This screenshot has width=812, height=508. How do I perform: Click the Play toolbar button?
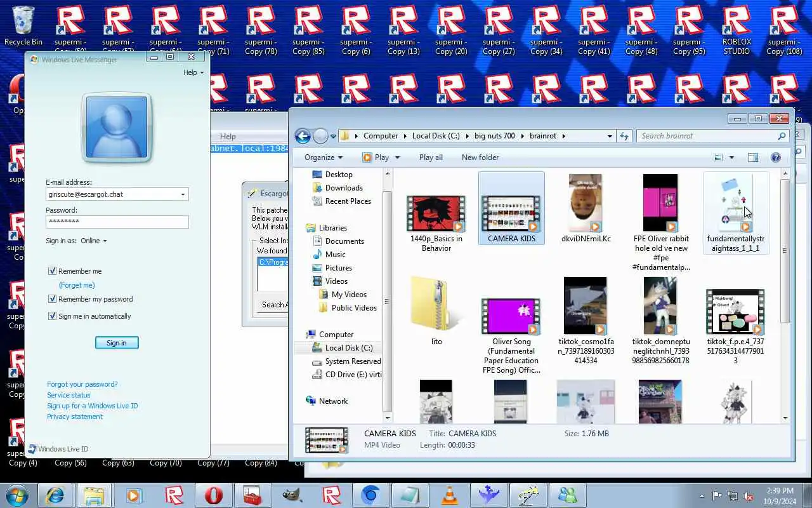(x=376, y=157)
